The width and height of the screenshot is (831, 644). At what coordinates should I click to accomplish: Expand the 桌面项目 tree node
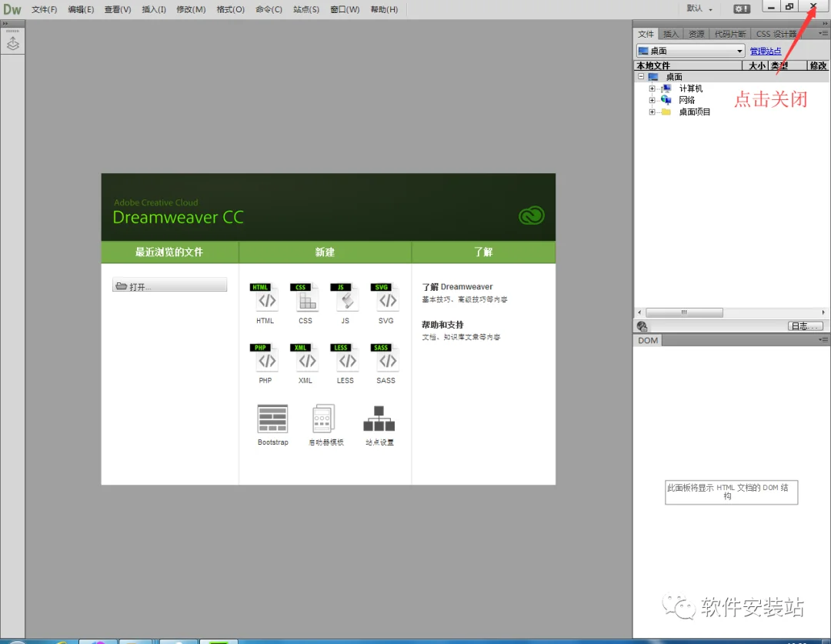652,112
